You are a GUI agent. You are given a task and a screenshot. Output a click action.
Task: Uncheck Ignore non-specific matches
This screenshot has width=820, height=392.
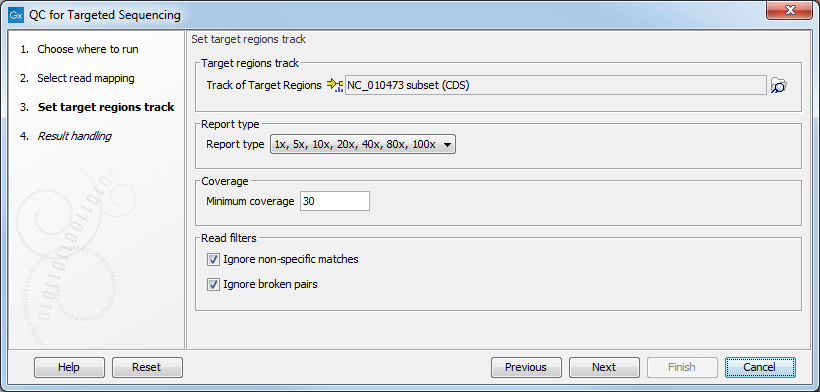[x=213, y=259]
